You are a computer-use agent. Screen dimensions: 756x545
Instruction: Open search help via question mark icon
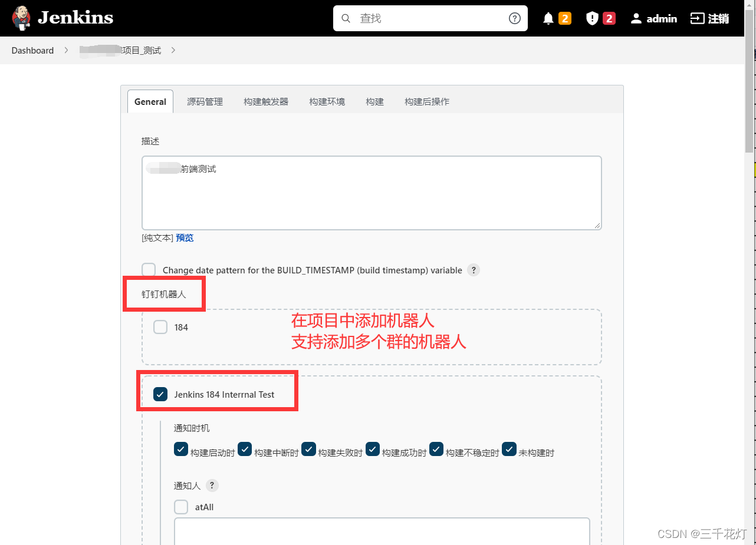point(514,18)
